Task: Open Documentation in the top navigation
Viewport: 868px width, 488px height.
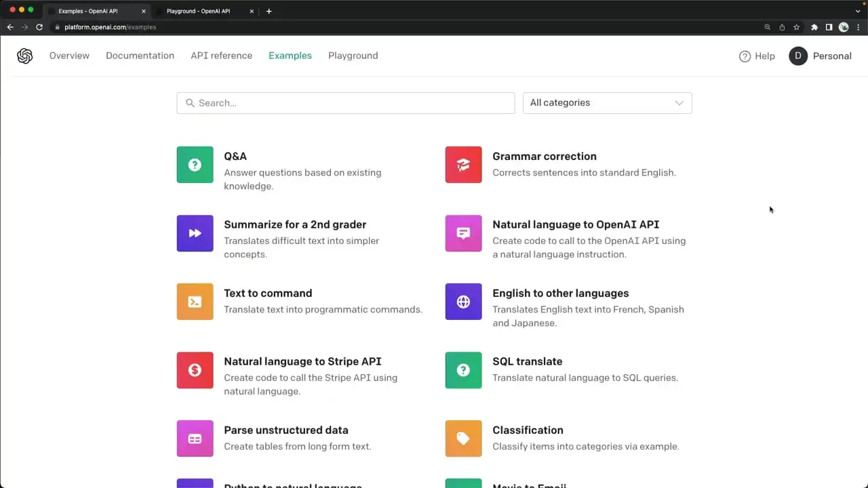Action: coord(140,56)
